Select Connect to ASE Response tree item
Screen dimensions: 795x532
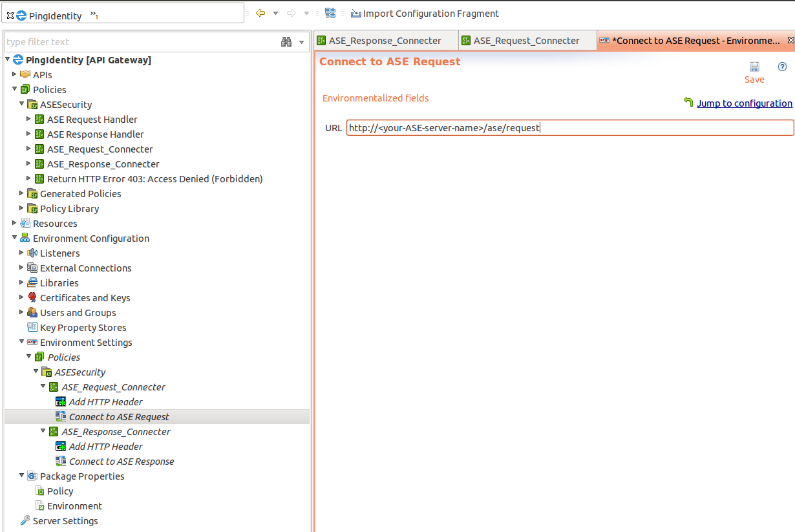pos(122,462)
